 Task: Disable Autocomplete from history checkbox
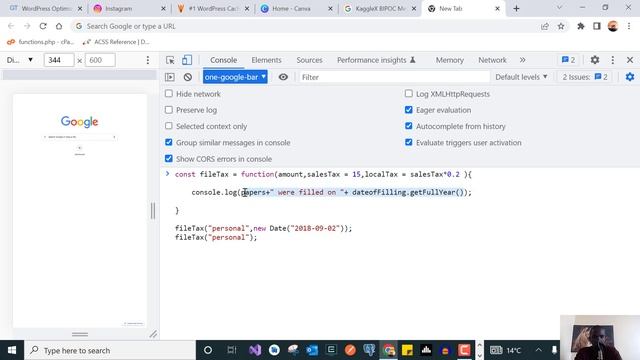click(x=409, y=126)
